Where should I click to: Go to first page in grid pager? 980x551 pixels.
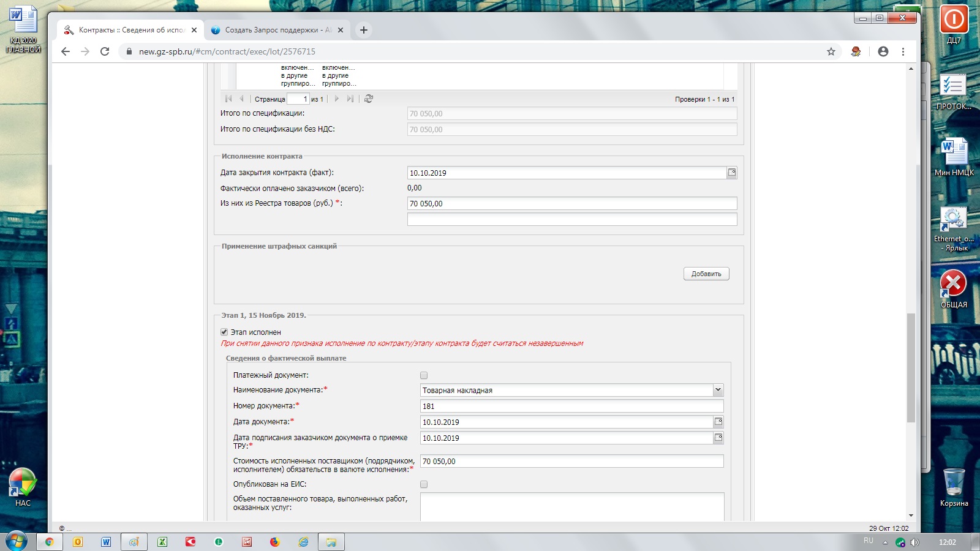(228, 99)
